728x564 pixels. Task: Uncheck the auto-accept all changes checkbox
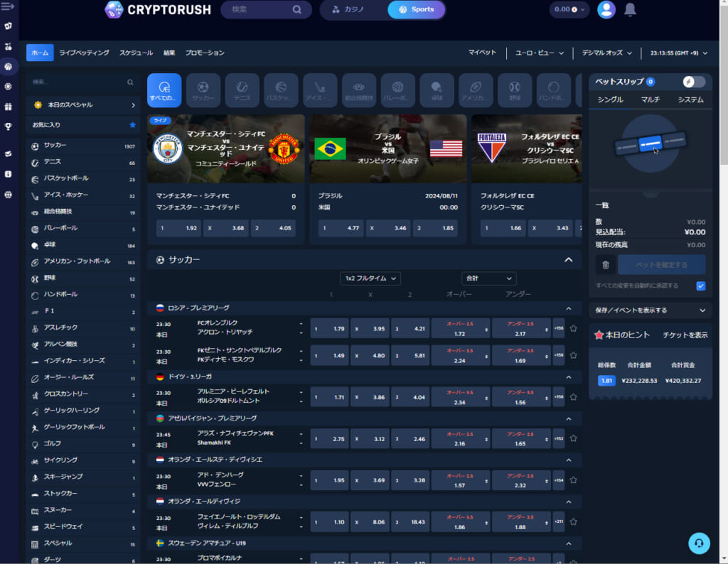[x=700, y=286]
